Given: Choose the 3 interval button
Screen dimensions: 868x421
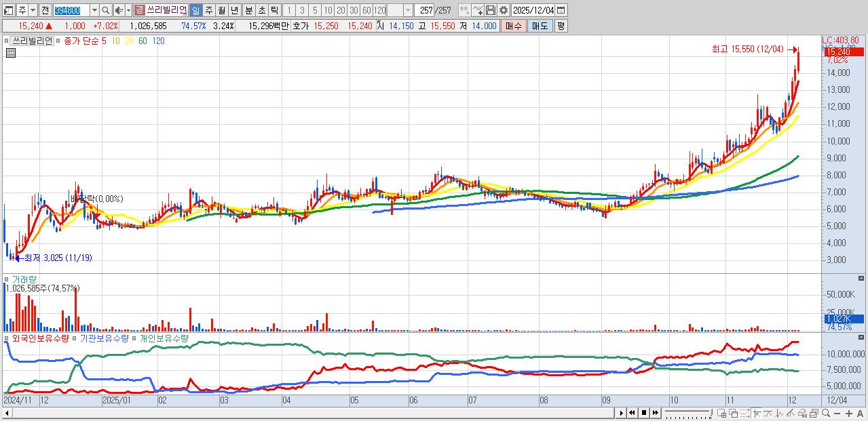Looking at the screenshot, I should tap(302, 10).
